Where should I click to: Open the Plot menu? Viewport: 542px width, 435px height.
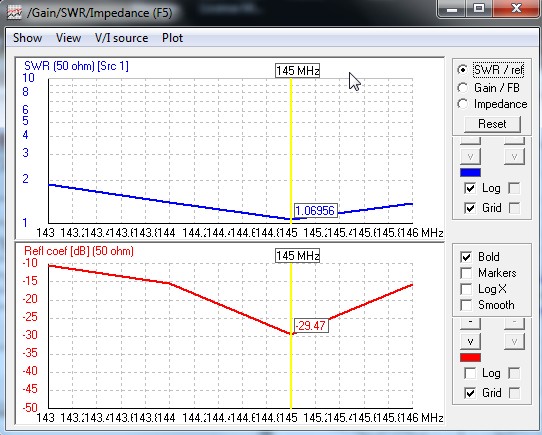[172, 38]
